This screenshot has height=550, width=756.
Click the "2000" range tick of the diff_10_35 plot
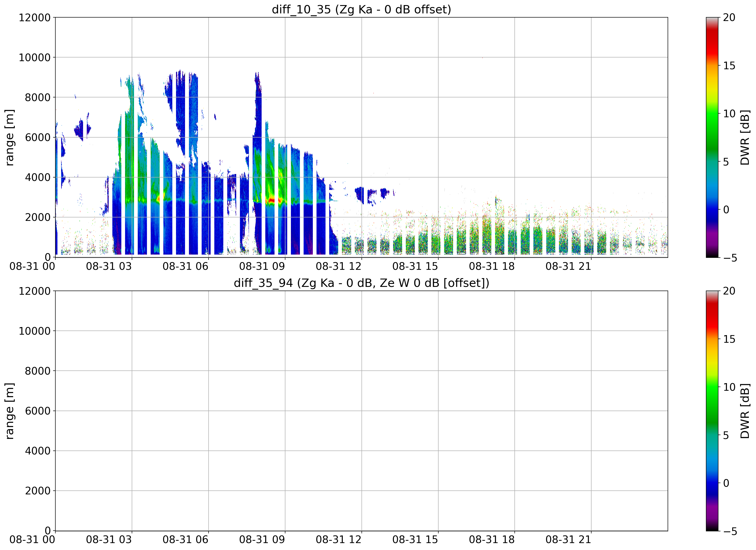coord(38,217)
